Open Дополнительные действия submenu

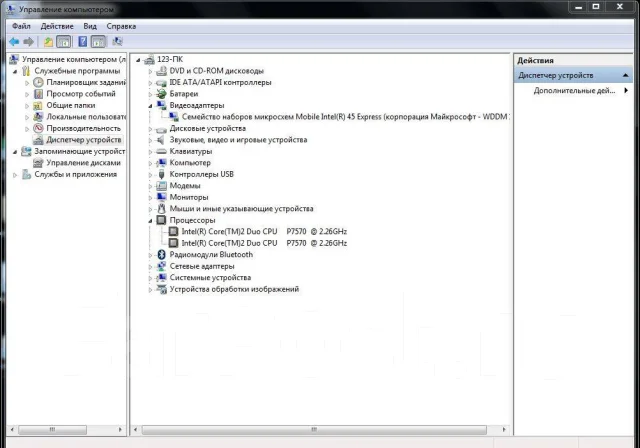pos(574,91)
